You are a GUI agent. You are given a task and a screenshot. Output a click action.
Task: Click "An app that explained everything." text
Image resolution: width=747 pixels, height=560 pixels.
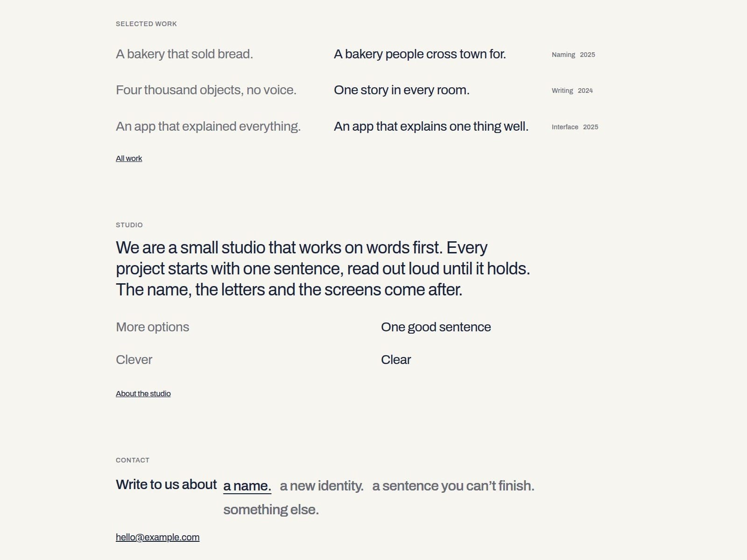(x=208, y=126)
